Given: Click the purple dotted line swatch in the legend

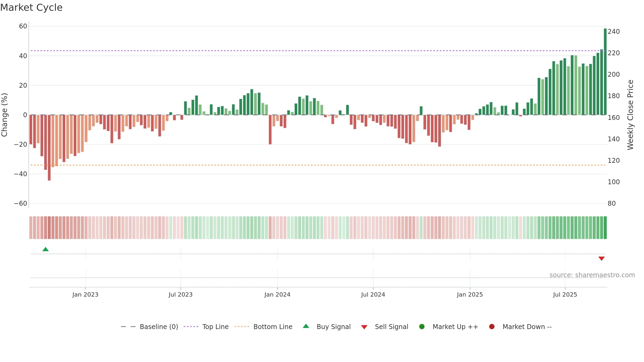Looking at the screenshot, I should pos(191,327).
